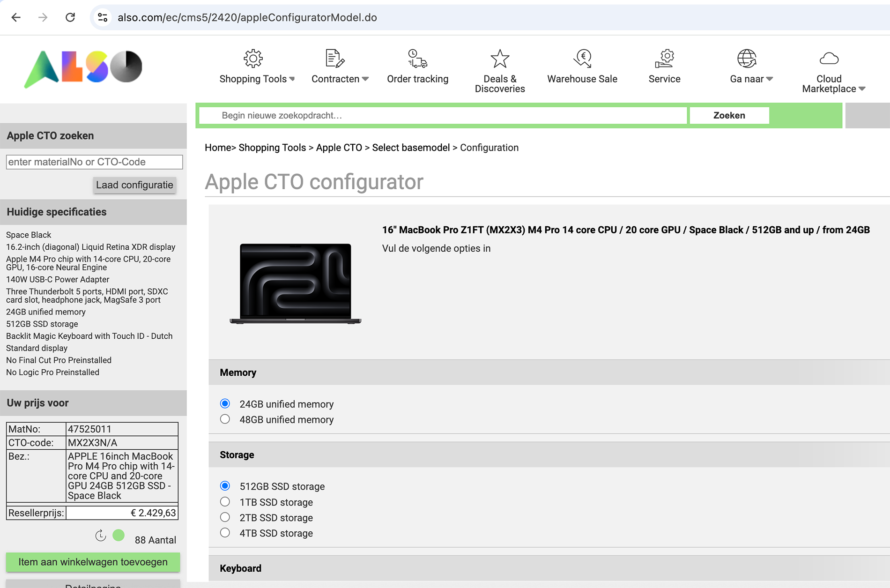Reload the page with refresh icon

[x=70, y=17]
